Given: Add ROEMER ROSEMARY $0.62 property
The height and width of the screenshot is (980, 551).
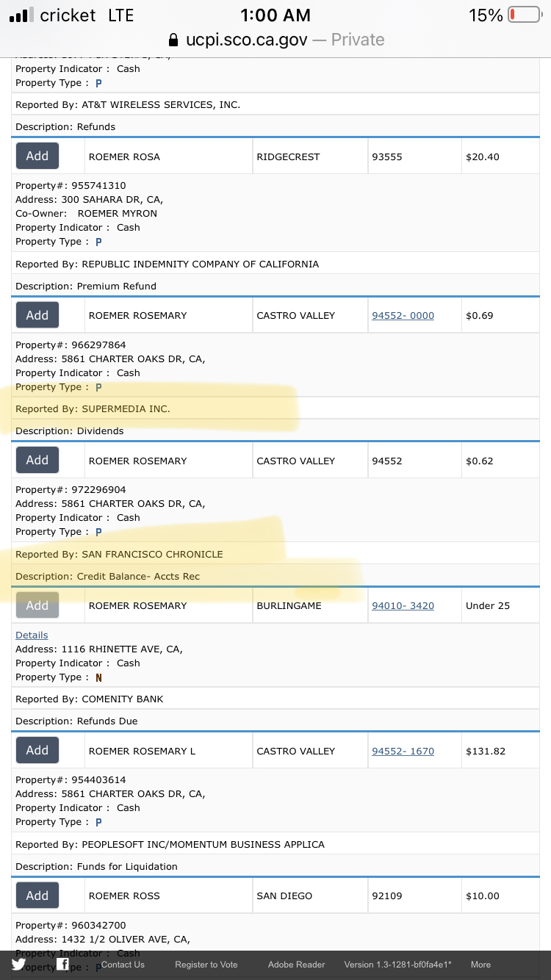Looking at the screenshot, I should [x=37, y=460].
